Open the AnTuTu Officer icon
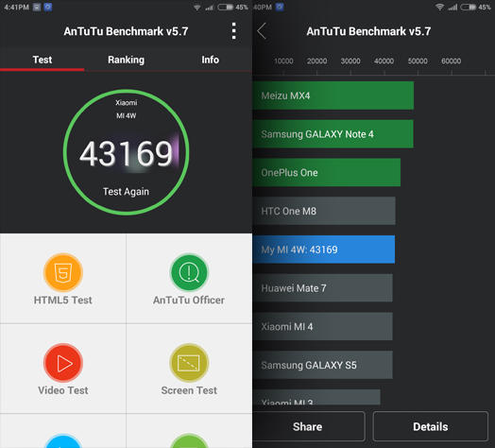 (x=189, y=272)
